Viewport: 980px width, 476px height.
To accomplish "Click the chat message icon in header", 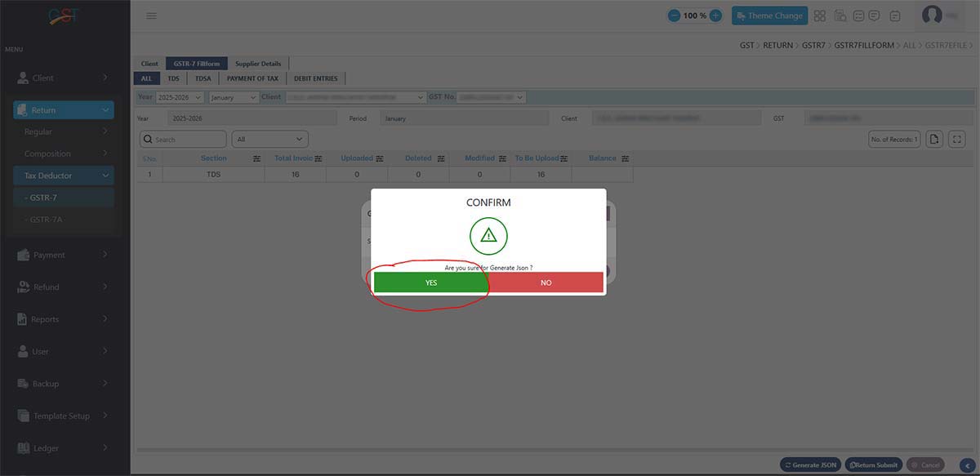I will [x=874, y=16].
